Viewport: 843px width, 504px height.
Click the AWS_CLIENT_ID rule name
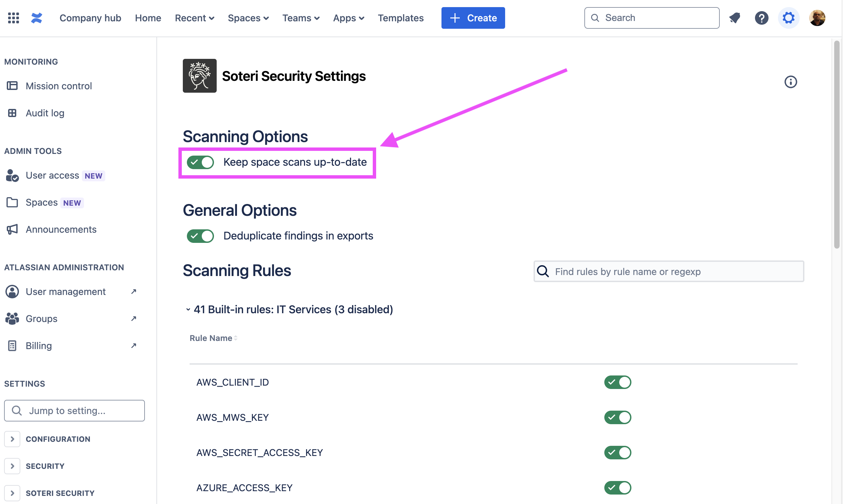233,383
